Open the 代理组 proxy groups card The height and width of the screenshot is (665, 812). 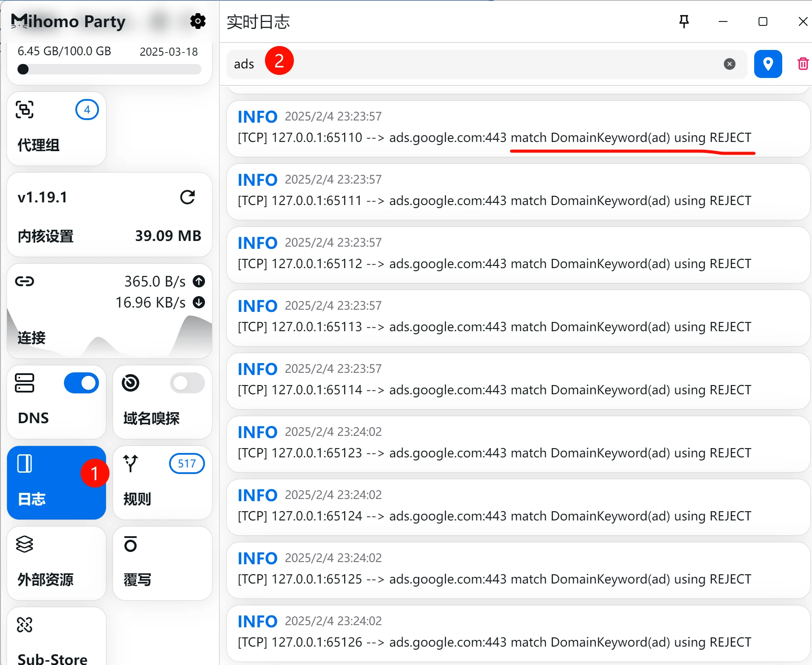click(x=56, y=128)
